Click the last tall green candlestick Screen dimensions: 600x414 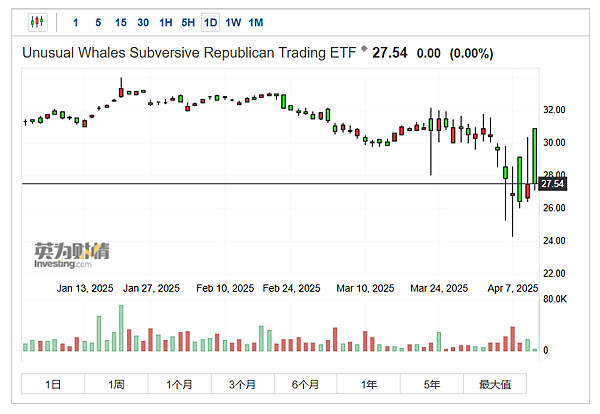(535, 156)
